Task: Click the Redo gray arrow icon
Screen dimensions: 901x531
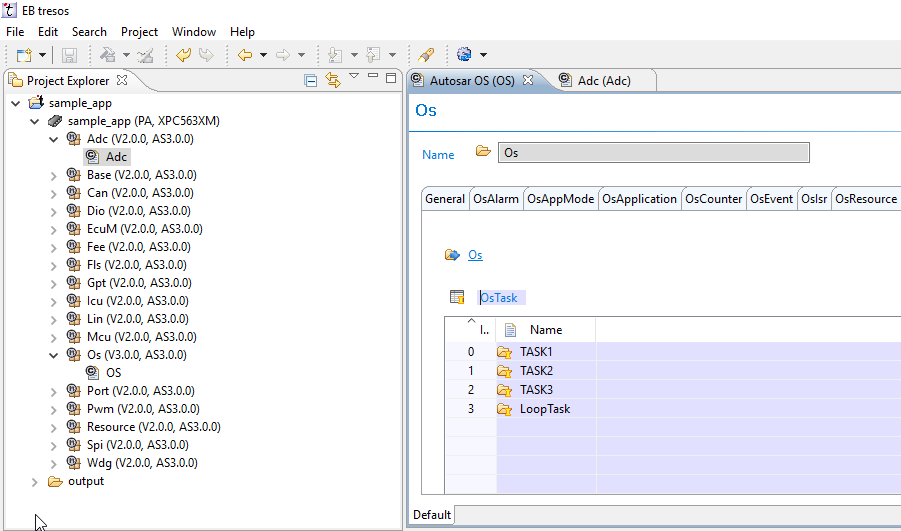Action: pyautogui.click(x=206, y=55)
